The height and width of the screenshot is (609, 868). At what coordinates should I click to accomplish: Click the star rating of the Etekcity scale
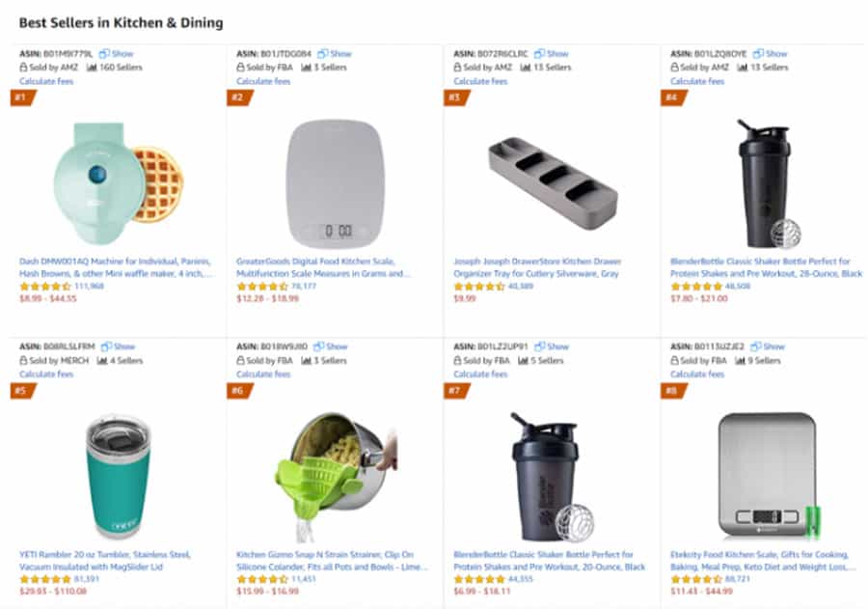tap(694, 579)
